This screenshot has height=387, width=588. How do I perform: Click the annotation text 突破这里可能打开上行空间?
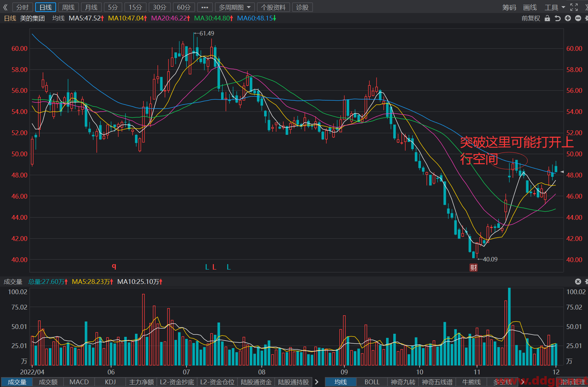(517, 150)
